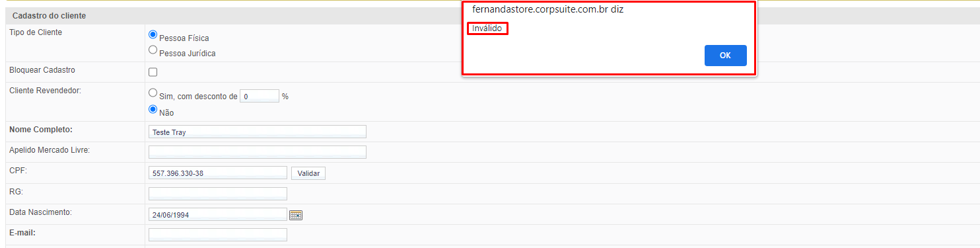Choose the 'Sim, com desconto de' radio option
Screen dimensions: 980x248
click(153, 93)
